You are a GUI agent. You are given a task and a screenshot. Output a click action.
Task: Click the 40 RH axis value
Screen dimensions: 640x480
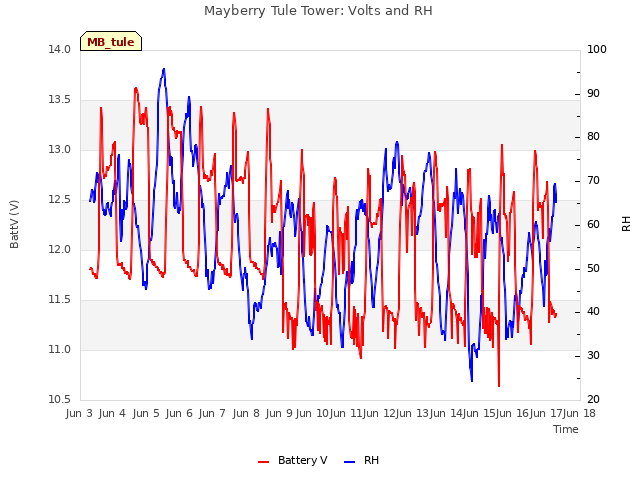click(593, 312)
